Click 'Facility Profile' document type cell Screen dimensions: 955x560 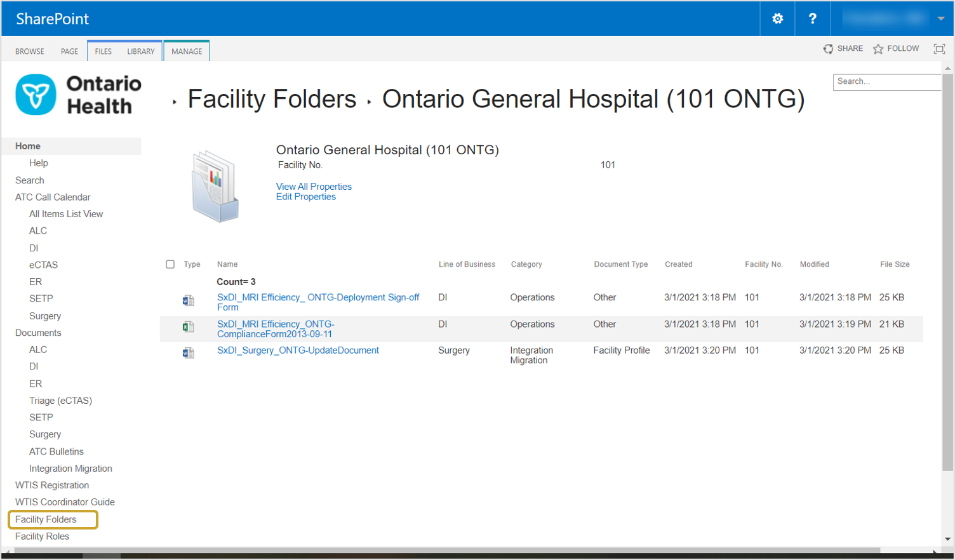(622, 350)
